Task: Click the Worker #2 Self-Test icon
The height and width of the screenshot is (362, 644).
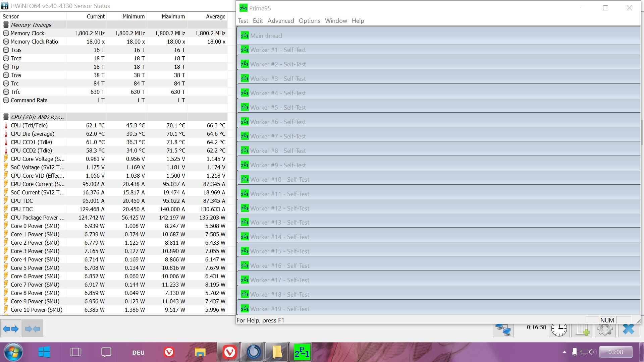Action: (x=245, y=64)
